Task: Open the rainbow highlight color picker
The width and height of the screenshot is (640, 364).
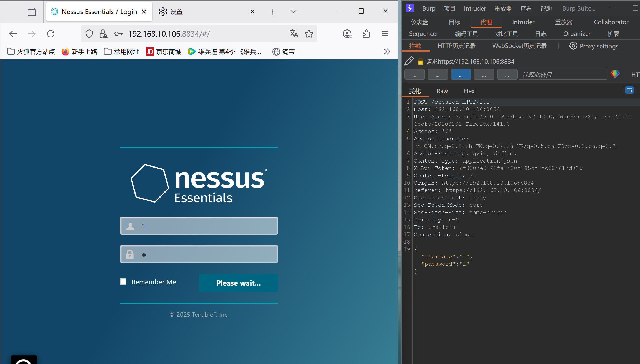Action: [x=615, y=74]
